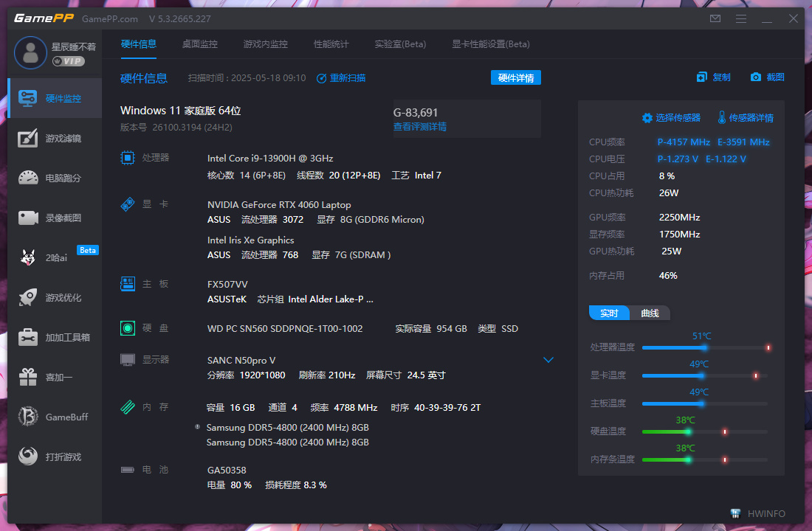Switch to 硬件信息 tab
This screenshot has width=812, height=531.
coord(138,44)
